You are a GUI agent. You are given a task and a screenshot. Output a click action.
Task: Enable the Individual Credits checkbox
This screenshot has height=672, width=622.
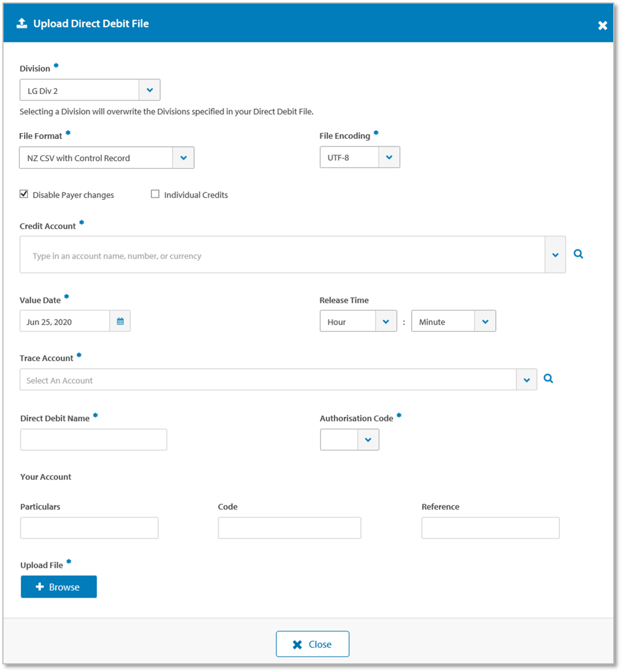(155, 194)
